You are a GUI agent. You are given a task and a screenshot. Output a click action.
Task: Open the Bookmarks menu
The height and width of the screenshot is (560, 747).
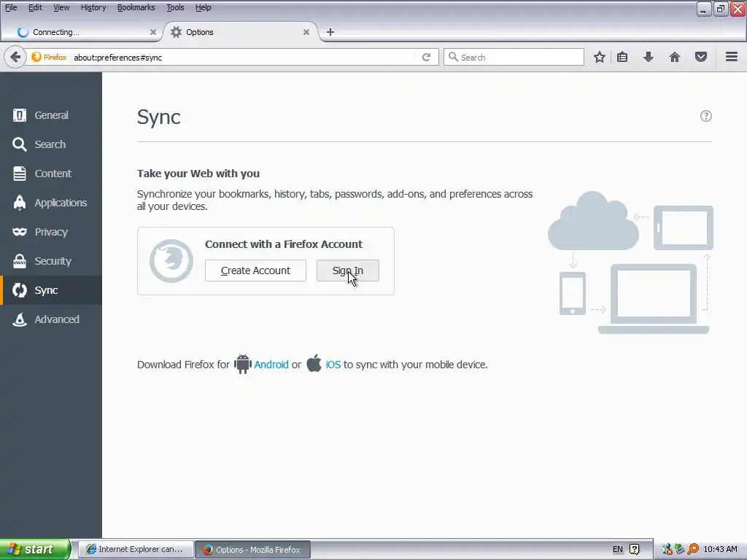point(136,7)
